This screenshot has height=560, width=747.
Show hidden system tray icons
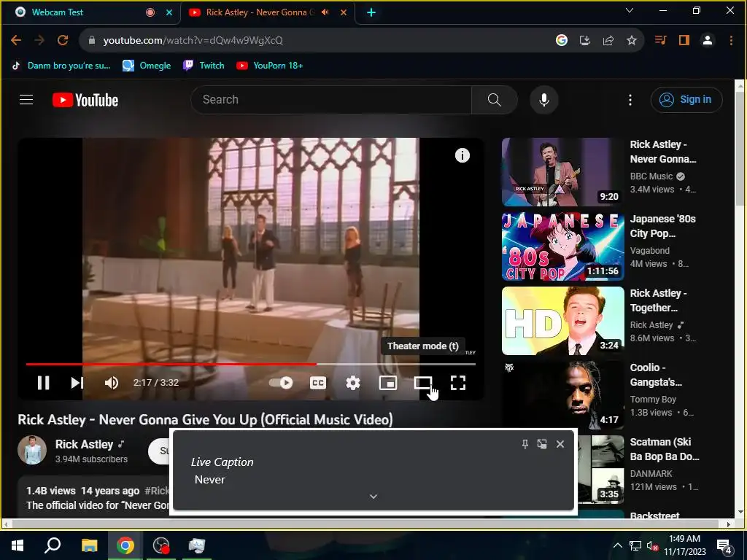coord(617,545)
